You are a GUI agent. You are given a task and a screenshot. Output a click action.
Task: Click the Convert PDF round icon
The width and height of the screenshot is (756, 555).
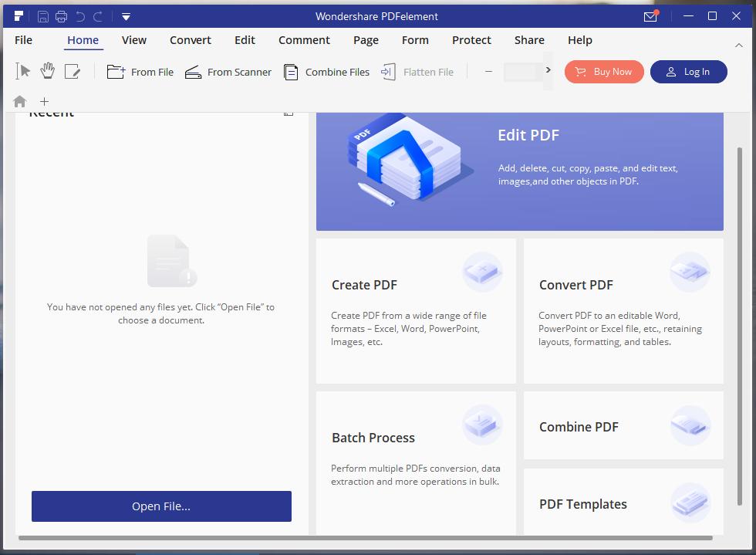click(x=690, y=272)
